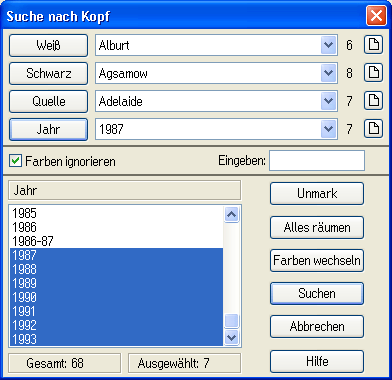Viewport: 392px width, 380px height.
Task: Open the Agsamow dropdown arrow
Action: point(328,73)
